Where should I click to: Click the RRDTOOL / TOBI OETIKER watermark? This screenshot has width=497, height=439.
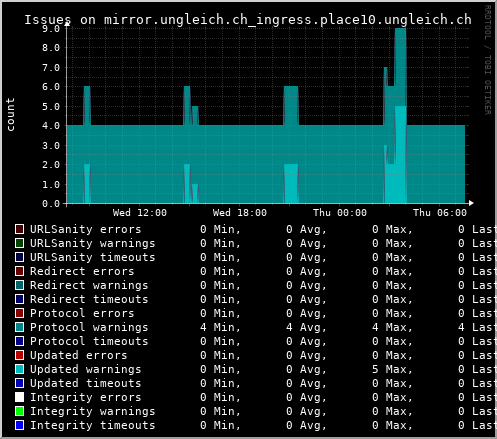487,60
